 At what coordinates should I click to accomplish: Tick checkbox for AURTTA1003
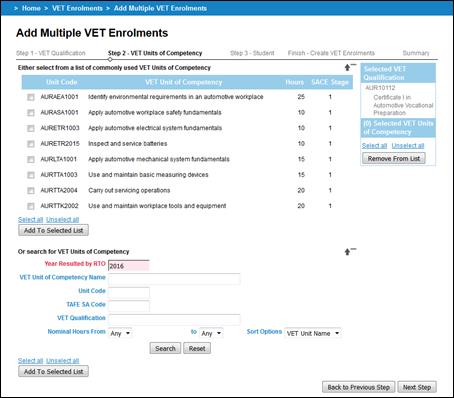tap(31, 175)
